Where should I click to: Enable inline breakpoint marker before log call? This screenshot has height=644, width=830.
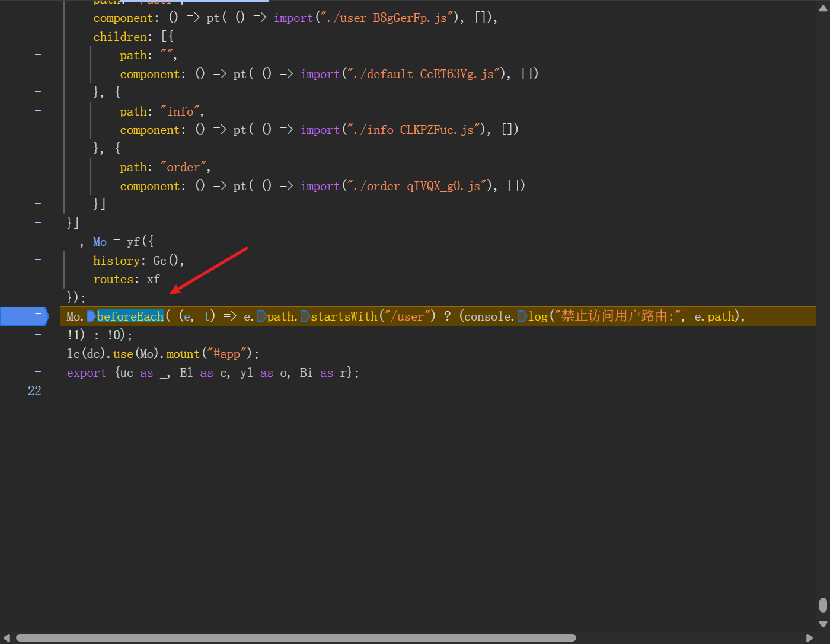click(x=522, y=316)
